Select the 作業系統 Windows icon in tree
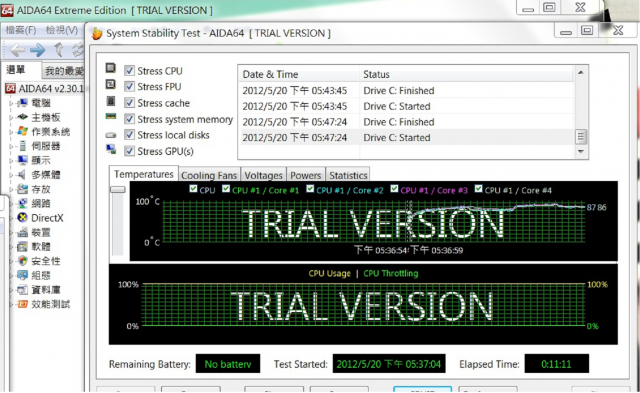The image size is (640, 393). coord(22,131)
